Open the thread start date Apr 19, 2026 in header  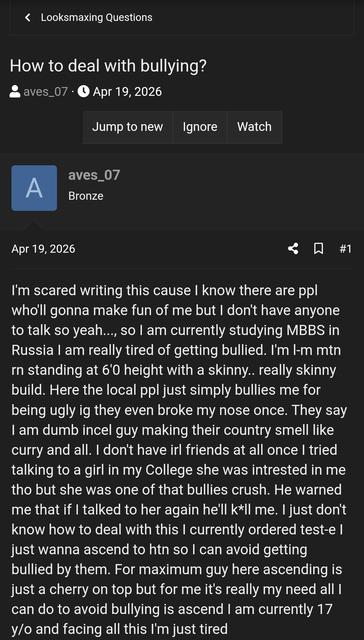[127, 92]
